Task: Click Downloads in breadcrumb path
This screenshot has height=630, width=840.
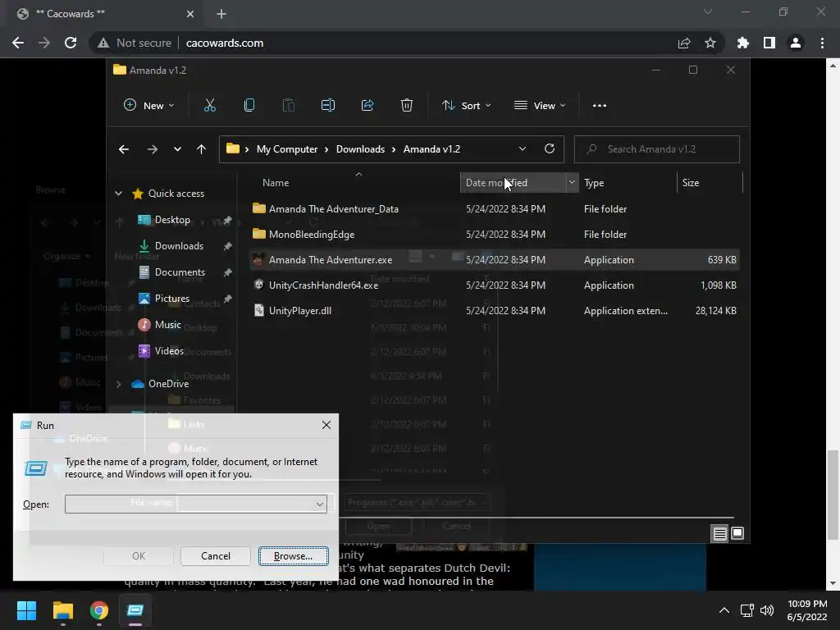Action: point(361,149)
